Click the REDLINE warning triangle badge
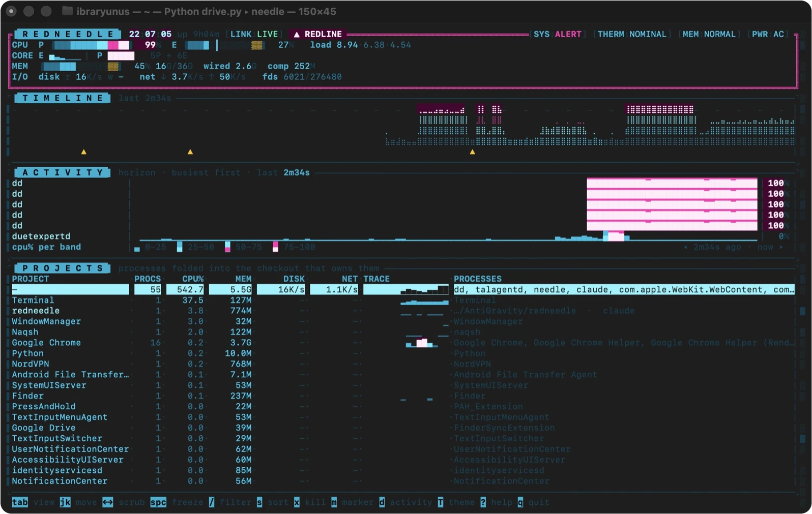Screen dimensions: 812x514 pos(318,34)
